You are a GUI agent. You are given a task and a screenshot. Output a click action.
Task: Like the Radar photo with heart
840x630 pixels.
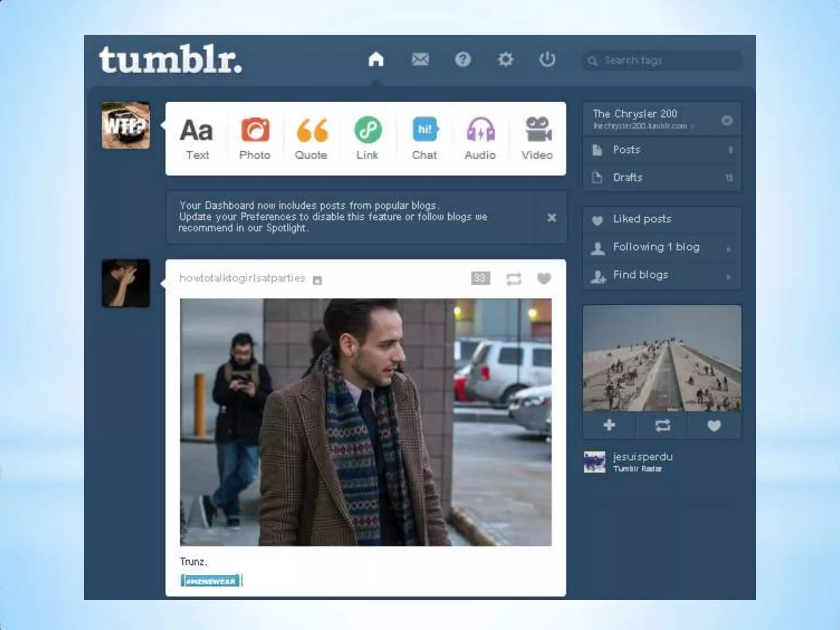click(714, 426)
